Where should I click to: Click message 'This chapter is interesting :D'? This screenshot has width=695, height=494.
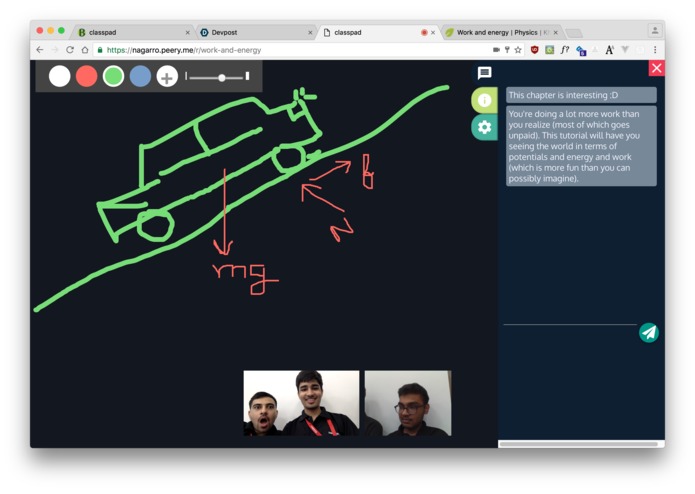point(581,95)
